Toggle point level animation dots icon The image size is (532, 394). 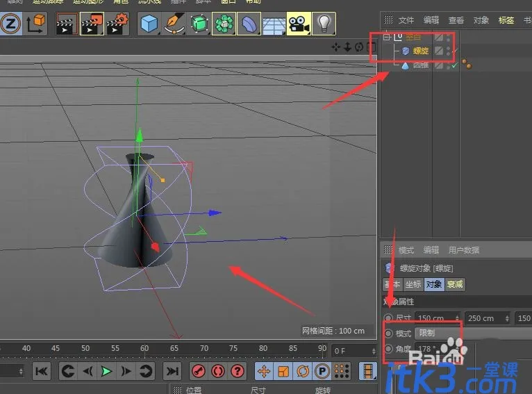click(342, 371)
